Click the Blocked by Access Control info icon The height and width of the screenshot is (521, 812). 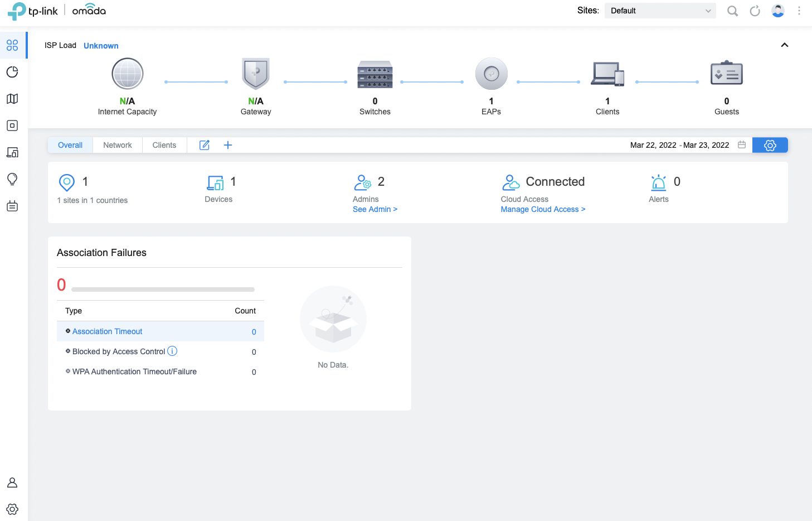pos(172,351)
